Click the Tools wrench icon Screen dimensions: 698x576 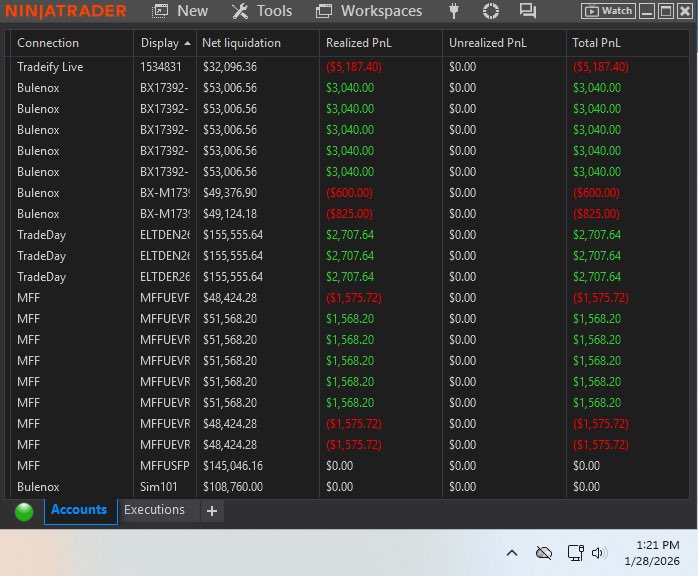pyautogui.click(x=240, y=11)
